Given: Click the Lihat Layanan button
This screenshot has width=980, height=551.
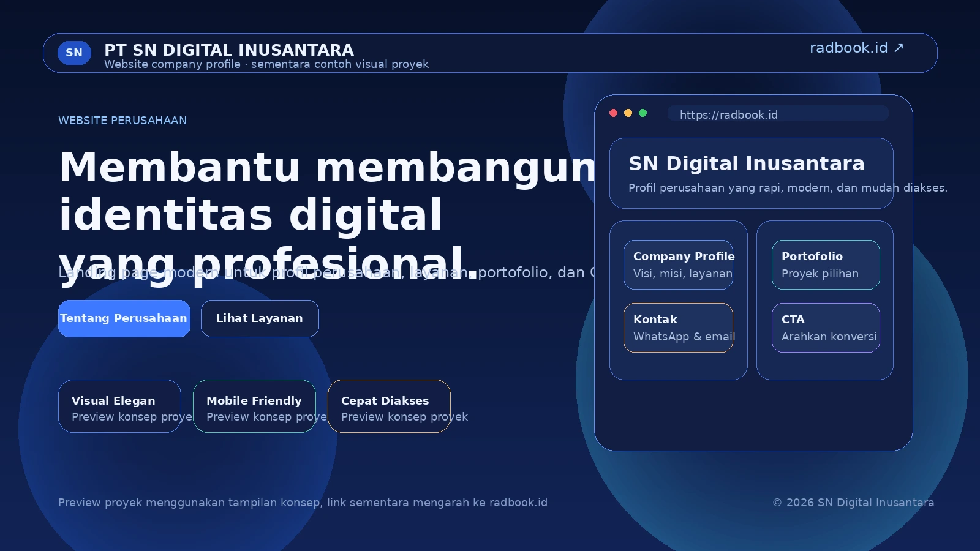Looking at the screenshot, I should (260, 318).
